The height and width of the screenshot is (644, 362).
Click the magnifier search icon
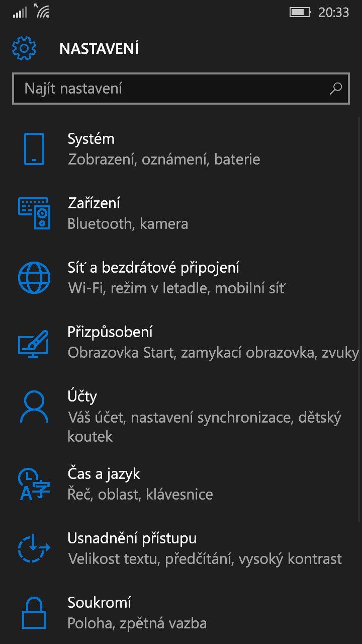[x=335, y=89]
